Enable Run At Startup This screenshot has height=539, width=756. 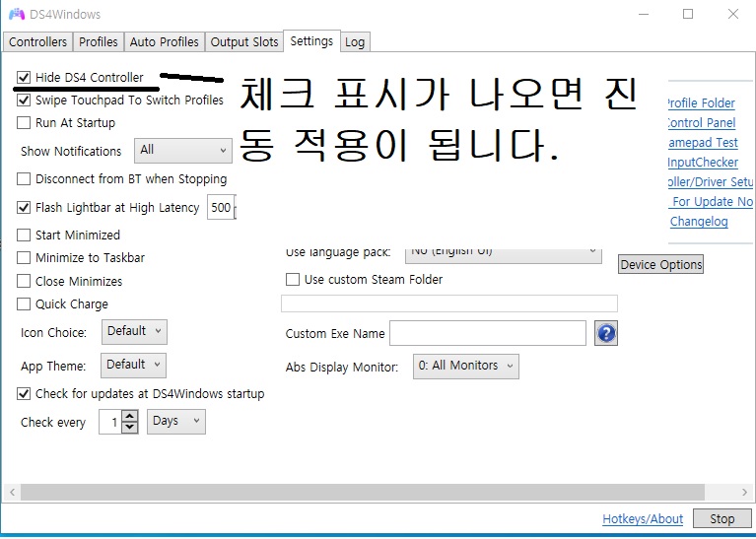pyautogui.click(x=24, y=123)
